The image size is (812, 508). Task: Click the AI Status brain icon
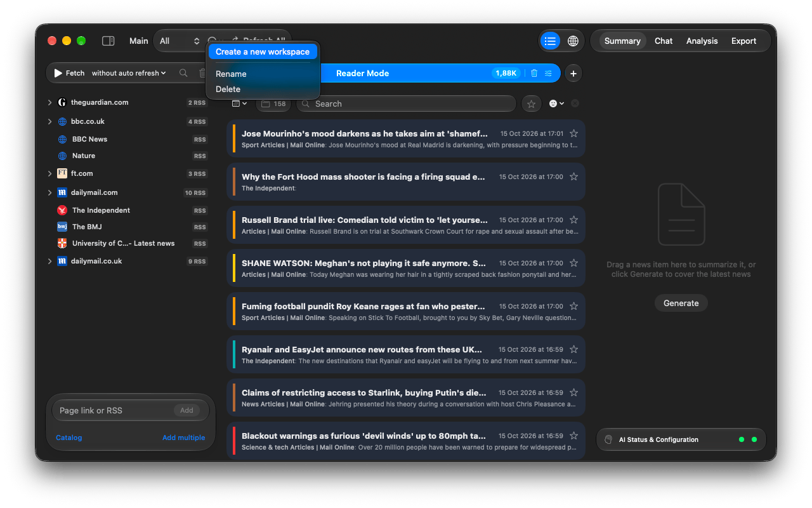point(608,439)
